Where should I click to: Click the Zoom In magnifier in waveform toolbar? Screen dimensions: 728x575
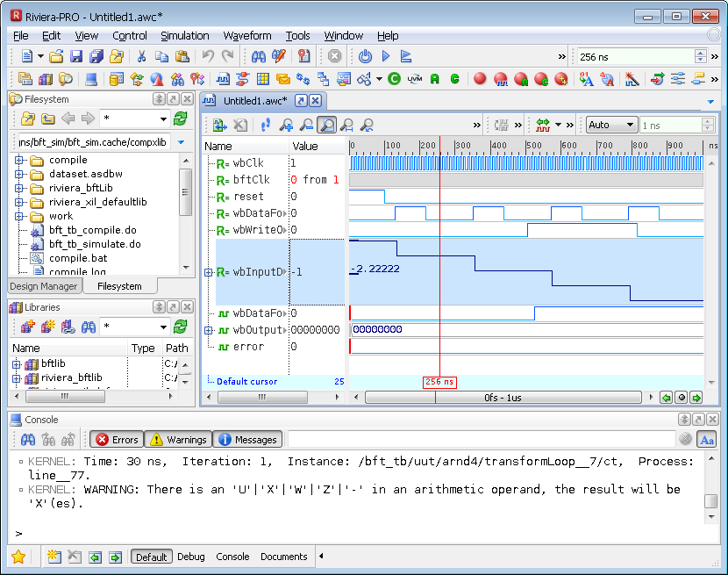[286, 125]
